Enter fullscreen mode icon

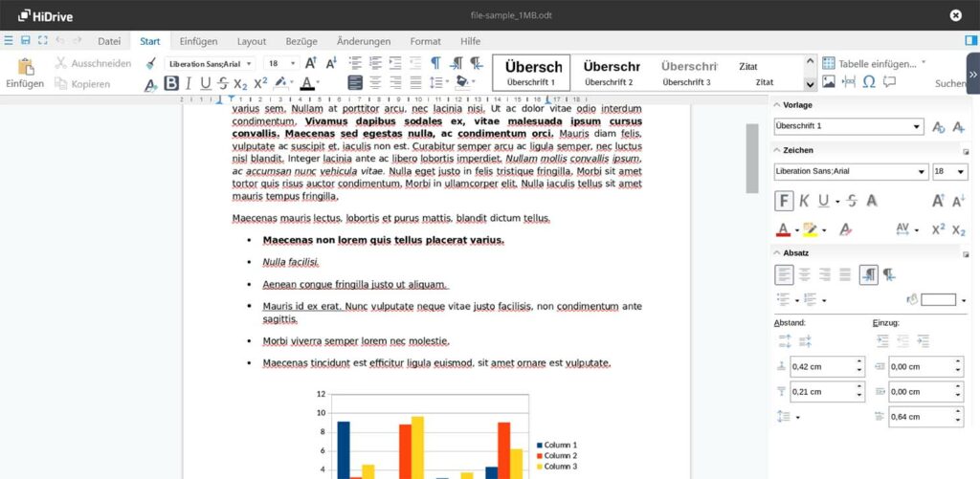click(42, 40)
